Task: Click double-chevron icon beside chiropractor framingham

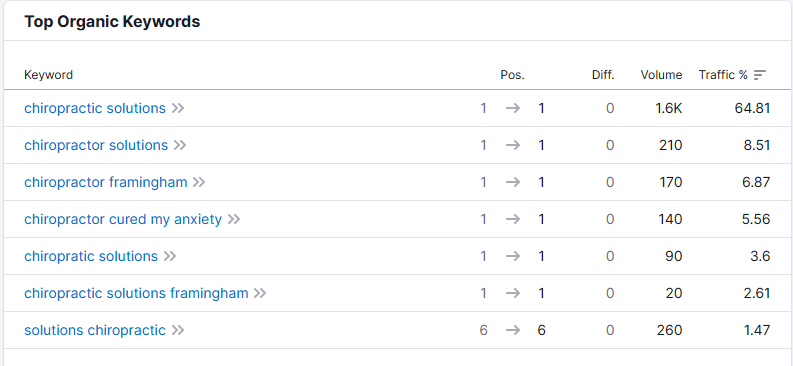Action: (199, 182)
